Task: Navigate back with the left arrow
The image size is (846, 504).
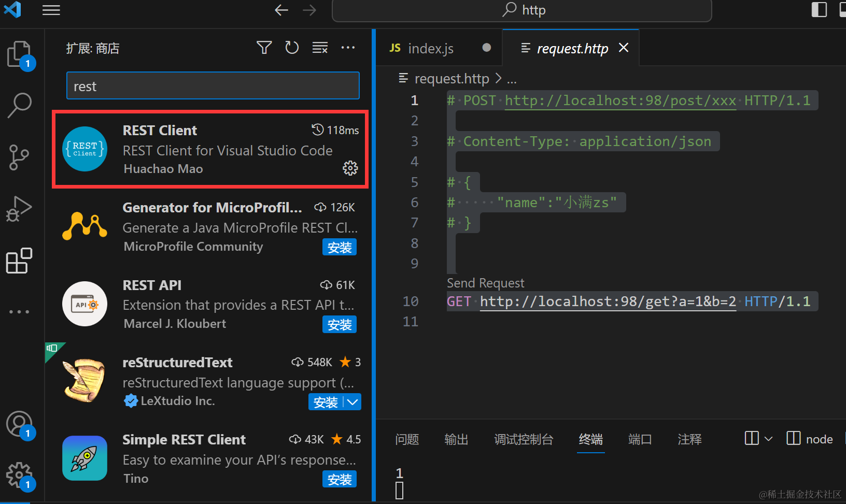Action: click(281, 10)
